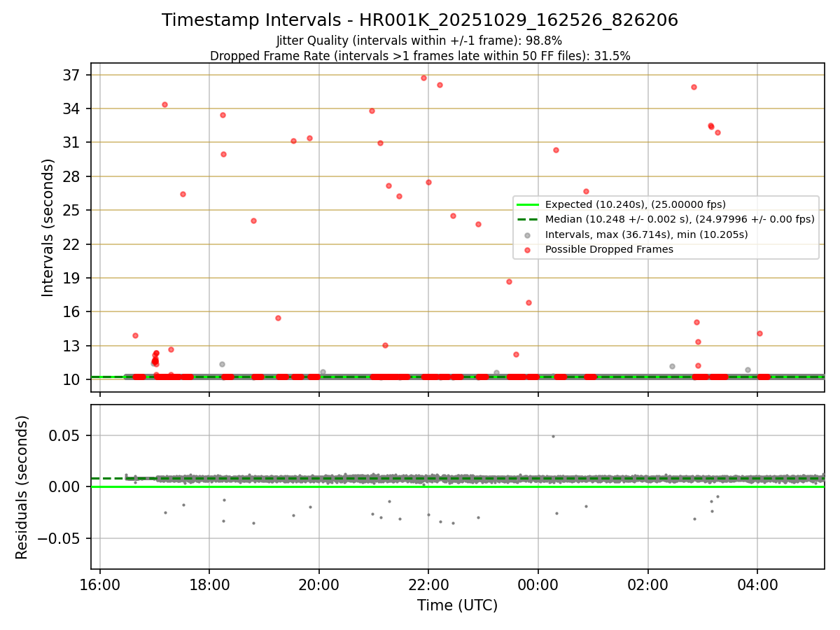Click the Possible Dropped Frames legend entry
The width and height of the screenshot is (840, 630).
[609, 249]
